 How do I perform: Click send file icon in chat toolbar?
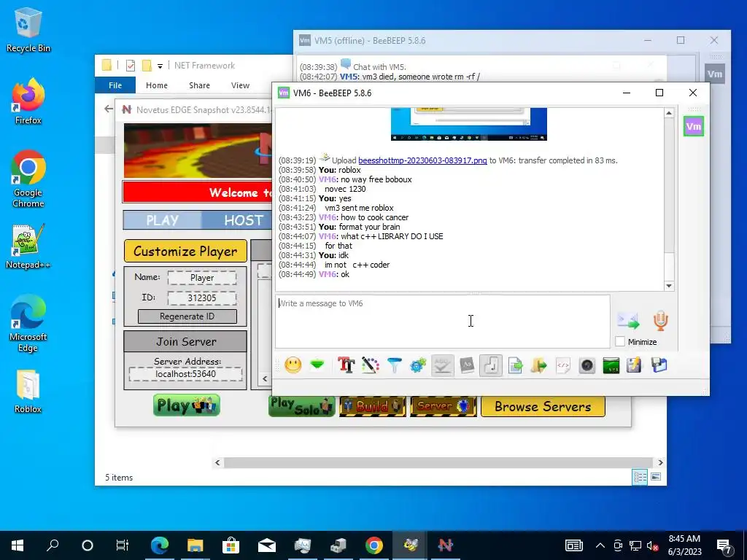pos(515,365)
